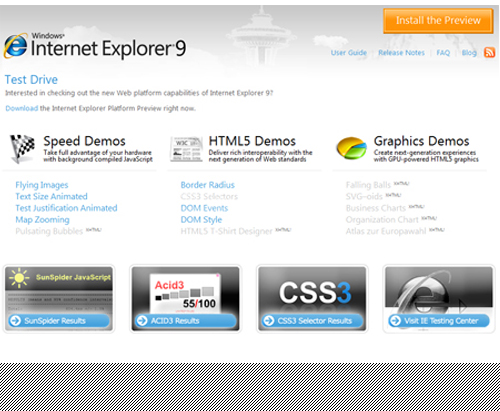Viewport: 500px width, 411px height.
Task: Click the arrow icon beside ACID3 Results
Action: coord(142,321)
